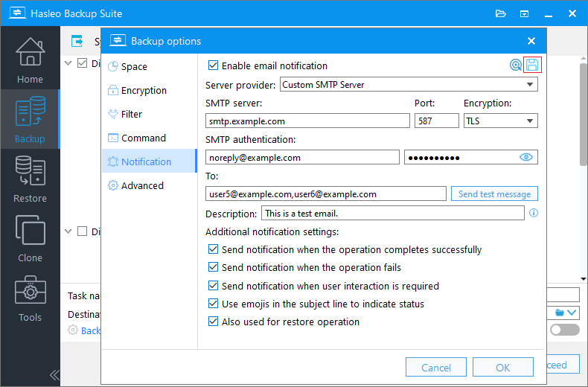Click the Hasleo Backup Suite logo icon
The width and height of the screenshot is (588, 387).
click(17, 13)
